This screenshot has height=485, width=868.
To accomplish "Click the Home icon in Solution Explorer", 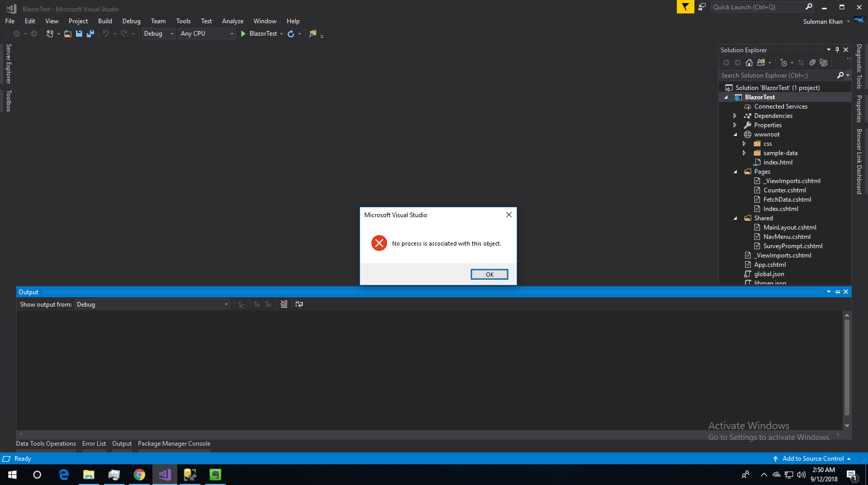I will tap(749, 62).
